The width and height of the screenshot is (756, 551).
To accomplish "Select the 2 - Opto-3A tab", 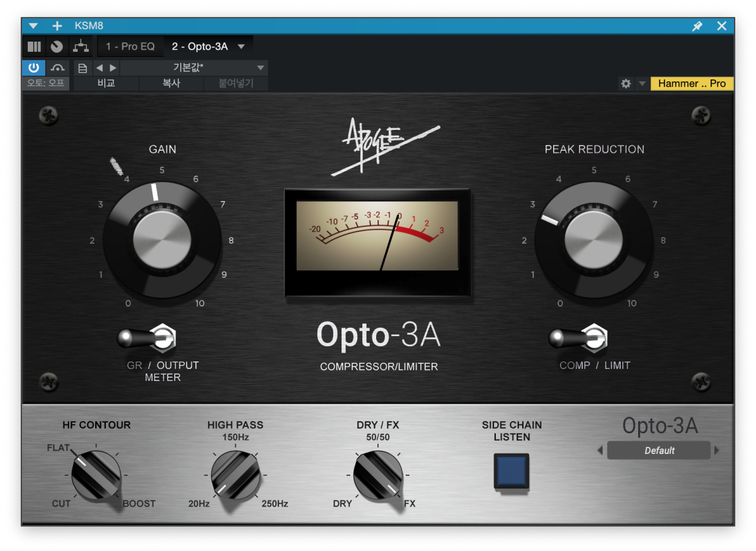I will click(x=200, y=47).
